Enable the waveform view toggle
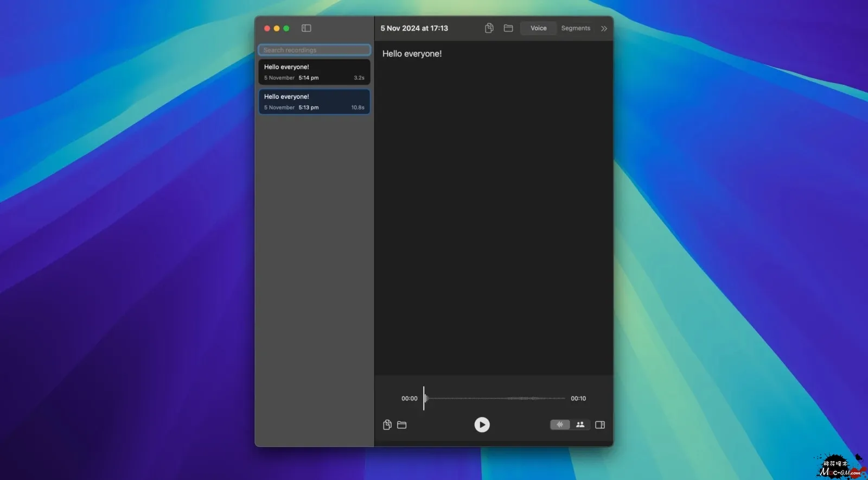The image size is (868, 480). click(560, 425)
